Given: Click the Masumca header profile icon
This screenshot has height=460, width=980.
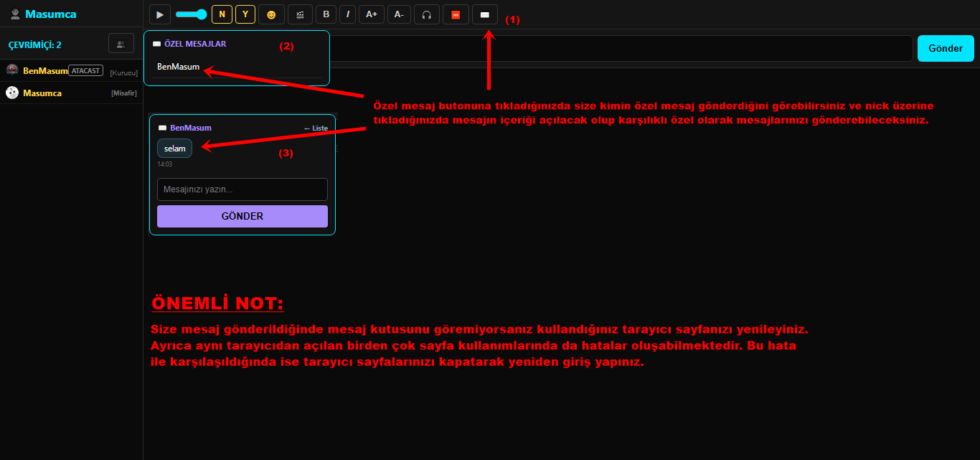Looking at the screenshot, I should pos(14,14).
